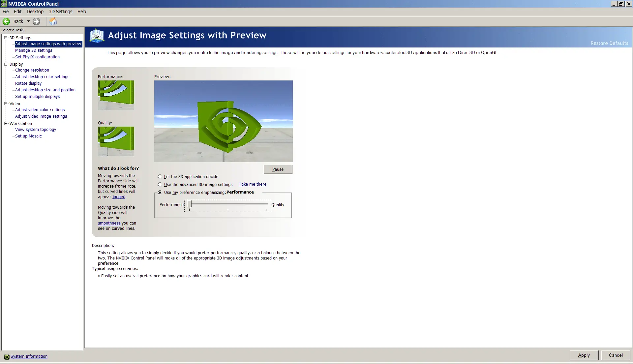Collapse the 3D Settings tree node

click(x=6, y=38)
